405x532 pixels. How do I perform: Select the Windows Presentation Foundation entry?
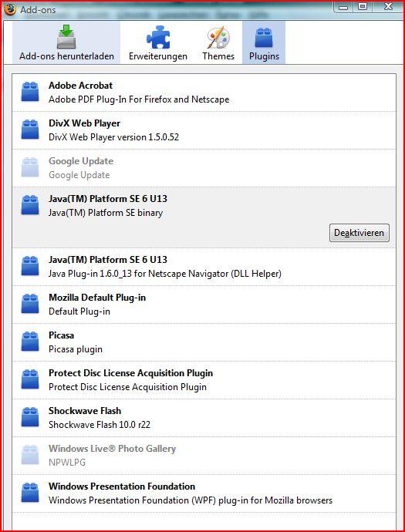[x=204, y=493]
